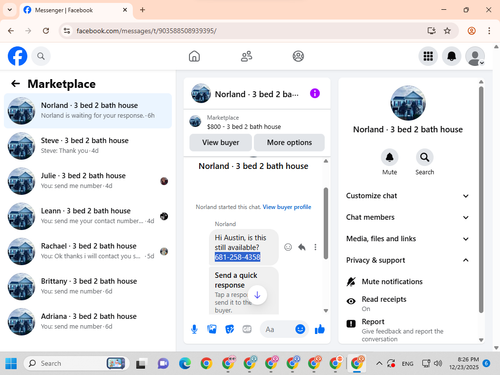Screen dimensions: 500x375
Task: Toggle Read receipts setting
Action: coord(408,303)
